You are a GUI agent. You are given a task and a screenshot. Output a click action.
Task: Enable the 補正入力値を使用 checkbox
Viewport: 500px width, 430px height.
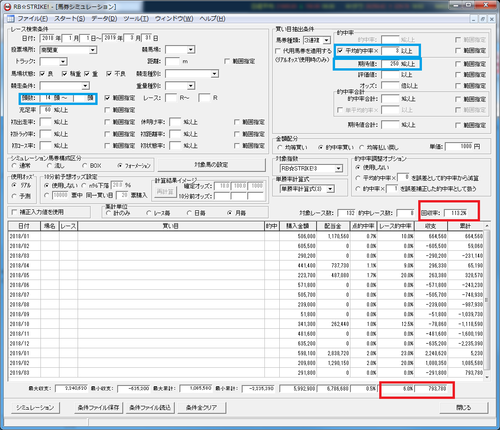click(x=14, y=212)
